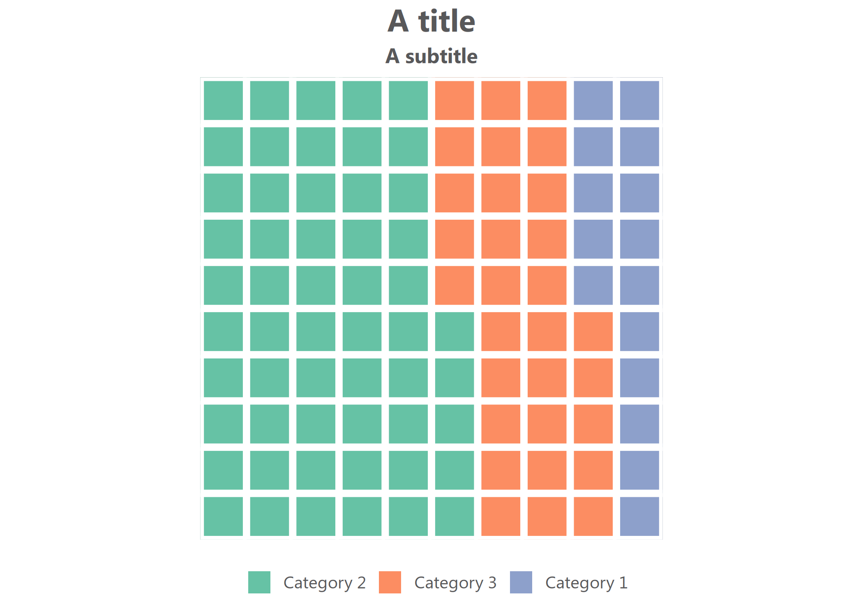Click the top-left green square of the waffle grid

223,100
